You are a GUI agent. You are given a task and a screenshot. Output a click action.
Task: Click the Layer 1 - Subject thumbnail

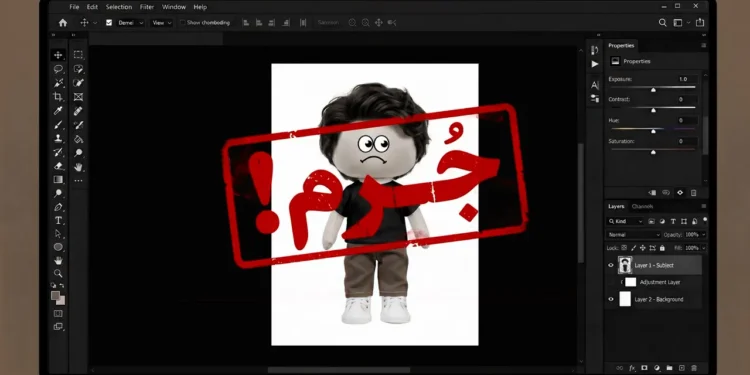[x=625, y=265]
